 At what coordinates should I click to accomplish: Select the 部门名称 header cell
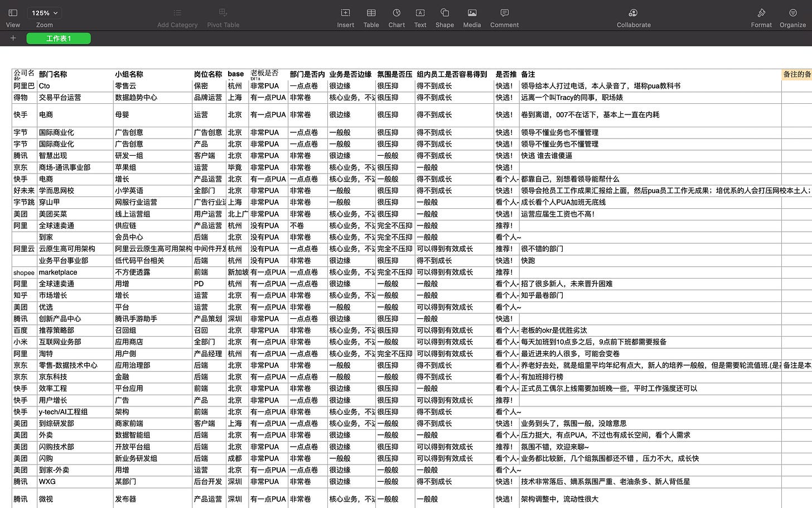pyautogui.click(x=75, y=74)
